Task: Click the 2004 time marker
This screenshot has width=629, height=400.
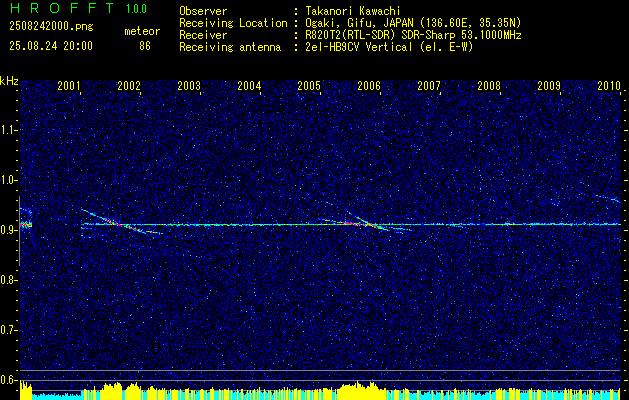Action: [x=249, y=85]
